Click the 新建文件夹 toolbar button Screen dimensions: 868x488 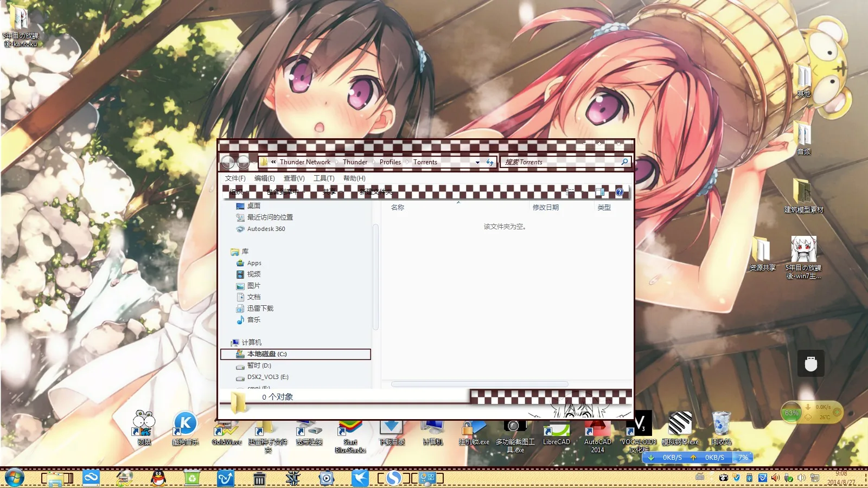375,191
